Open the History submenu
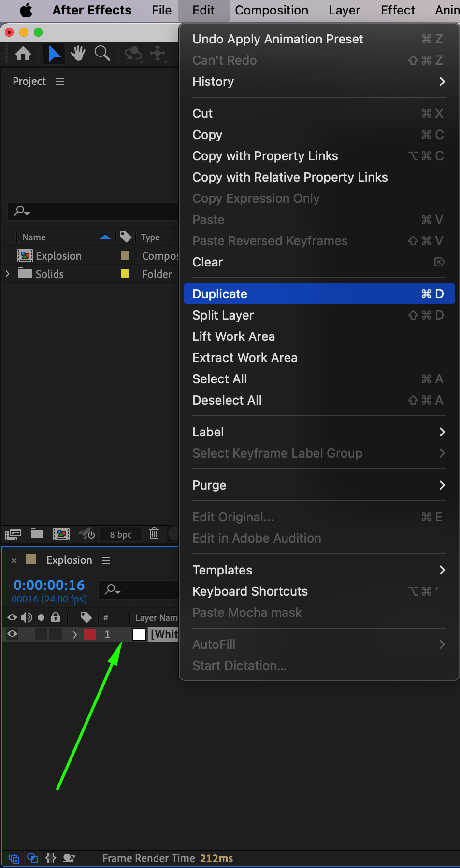Viewport: 460px width, 868px height. pyautogui.click(x=318, y=82)
